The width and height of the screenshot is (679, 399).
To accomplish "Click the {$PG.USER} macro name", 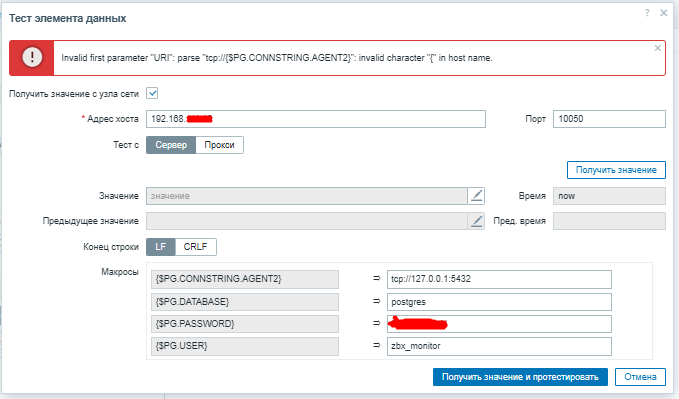I will point(245,347).
